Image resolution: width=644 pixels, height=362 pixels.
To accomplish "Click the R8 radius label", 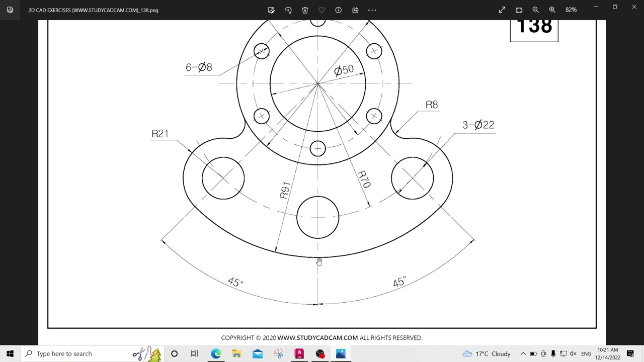I will point(432,105).
